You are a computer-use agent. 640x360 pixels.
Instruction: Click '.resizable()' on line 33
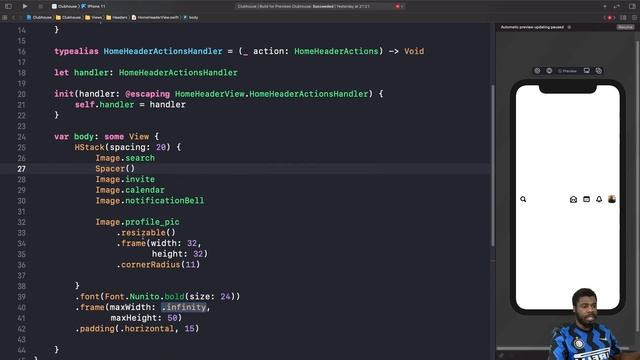[x=146, y=233]
